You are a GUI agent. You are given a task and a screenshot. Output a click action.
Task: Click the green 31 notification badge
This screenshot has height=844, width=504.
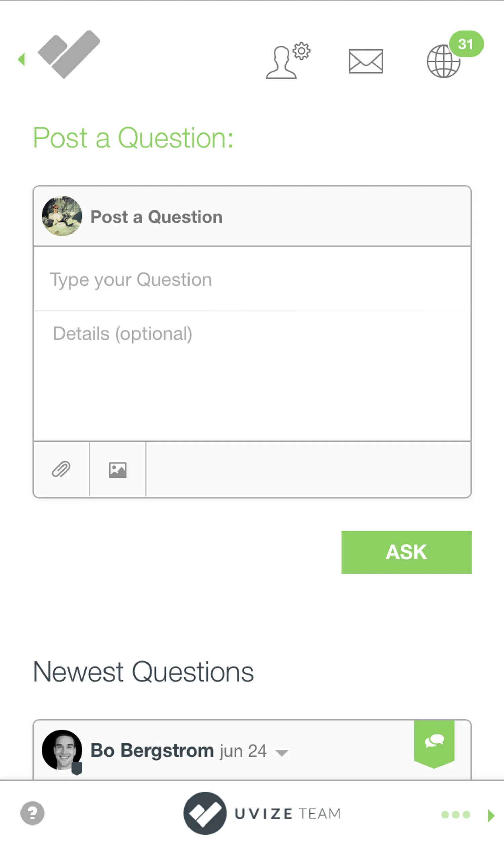click(x=466, y=44)
